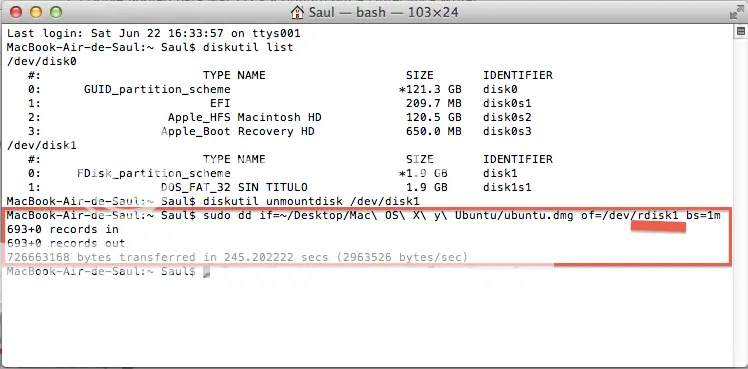Click the window title 'Saul — bash — 103×24'

[x=384, y=12]
